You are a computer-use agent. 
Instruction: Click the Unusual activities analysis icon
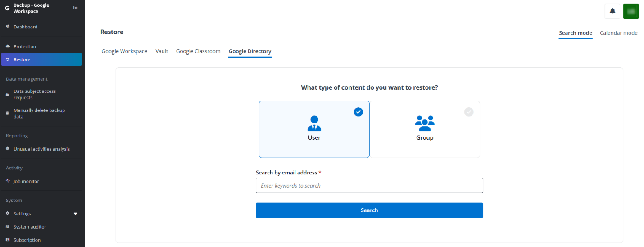point(8,149)
